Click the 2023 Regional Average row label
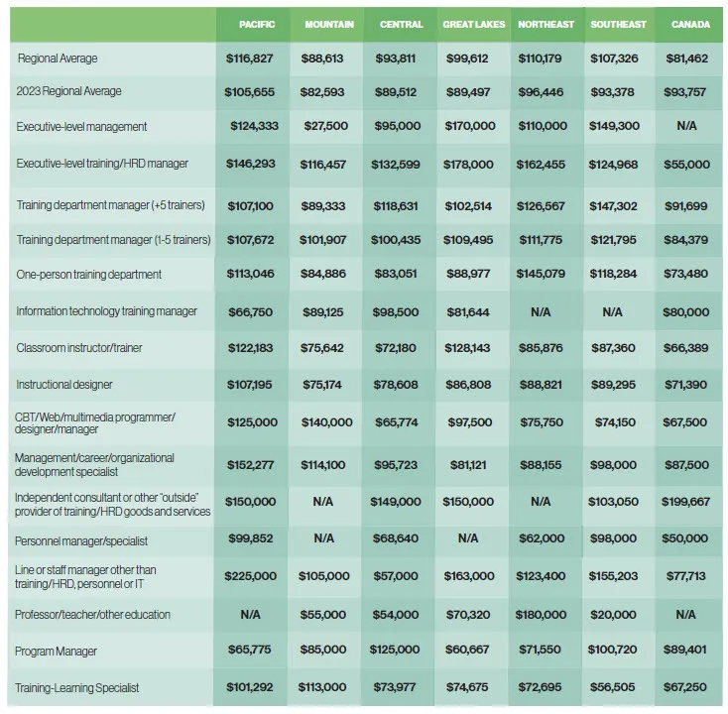This screenshot has width=728, height=714. click(68, 91)
